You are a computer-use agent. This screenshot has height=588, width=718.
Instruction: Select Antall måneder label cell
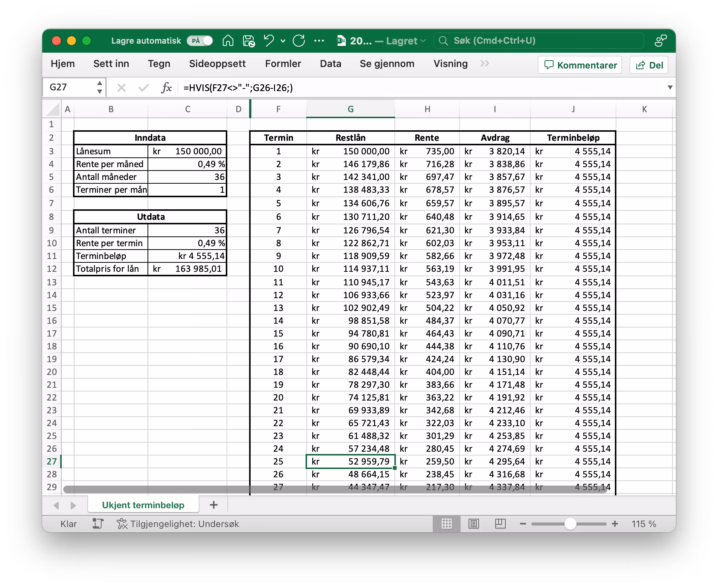point(111,177)
